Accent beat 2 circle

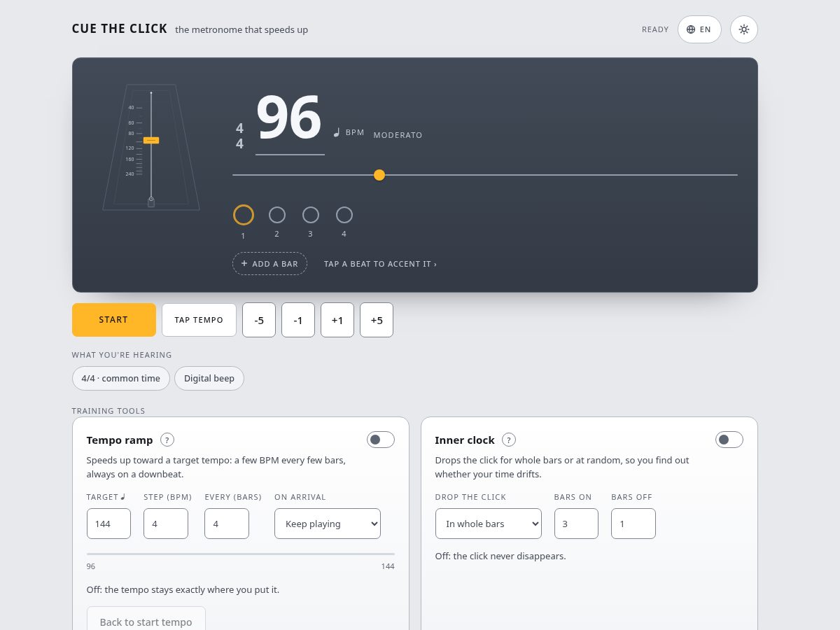coord(277,215)
